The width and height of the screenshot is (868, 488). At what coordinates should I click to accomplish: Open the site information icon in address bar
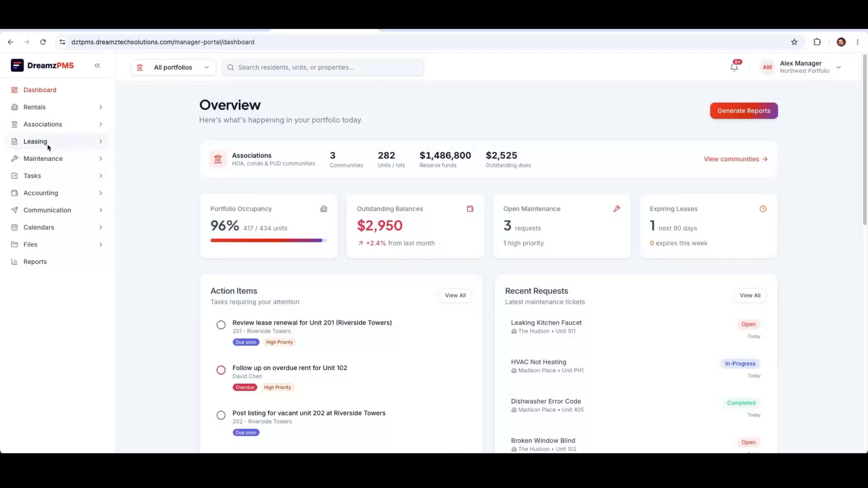(x=62, y=42)
